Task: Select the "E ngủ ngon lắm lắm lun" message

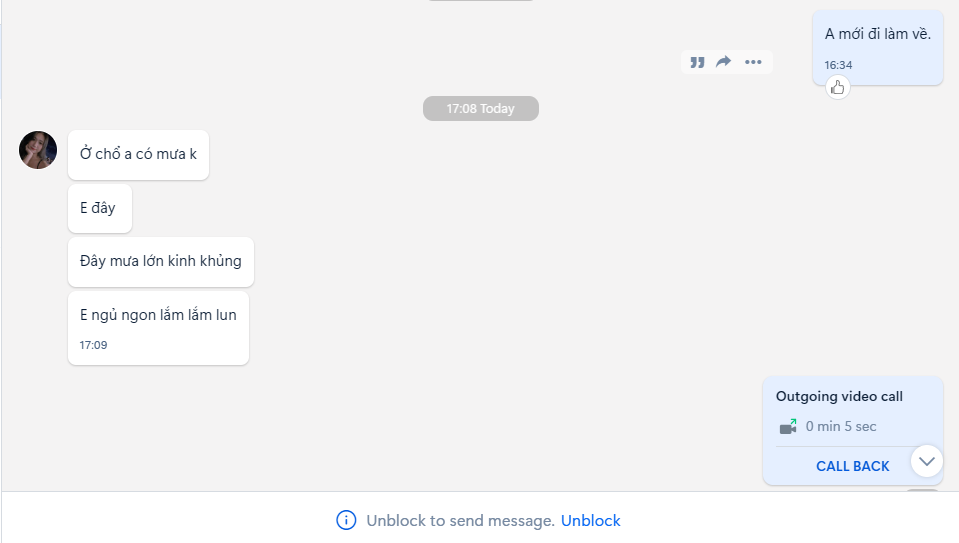Action: 158,315
